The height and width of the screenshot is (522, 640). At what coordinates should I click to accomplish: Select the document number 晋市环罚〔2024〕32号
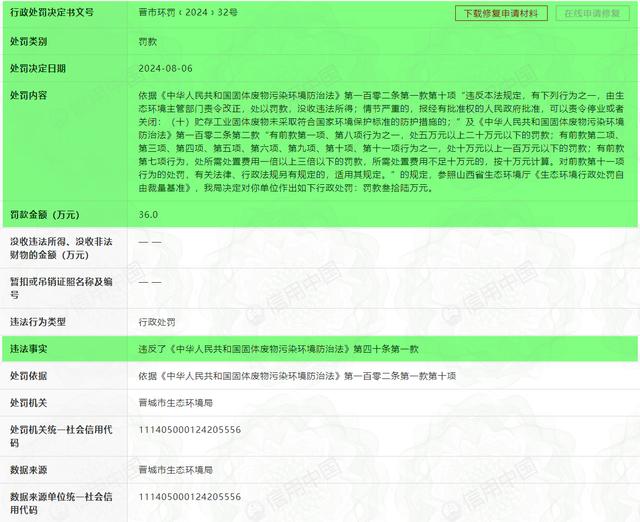188,12
